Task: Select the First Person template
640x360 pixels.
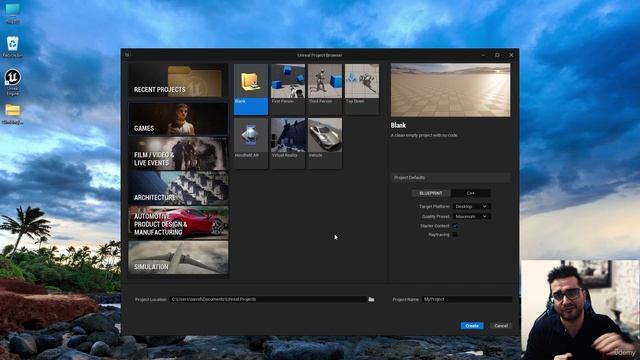Action: click(288, 89)
